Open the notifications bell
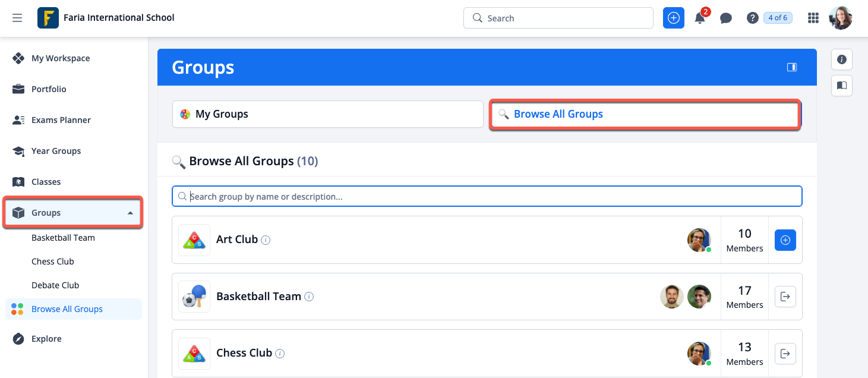Screen dimensions: 868x378 (700, 18)
